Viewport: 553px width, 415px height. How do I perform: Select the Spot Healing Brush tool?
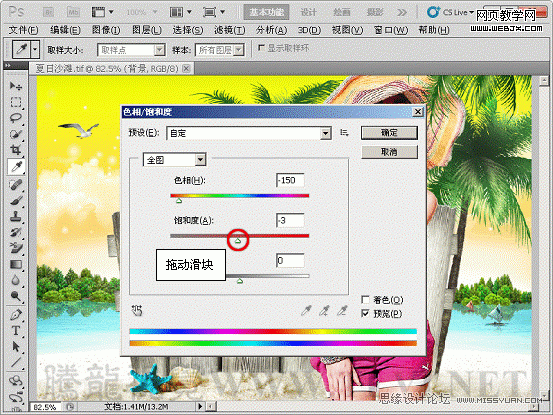click(16, 184)
